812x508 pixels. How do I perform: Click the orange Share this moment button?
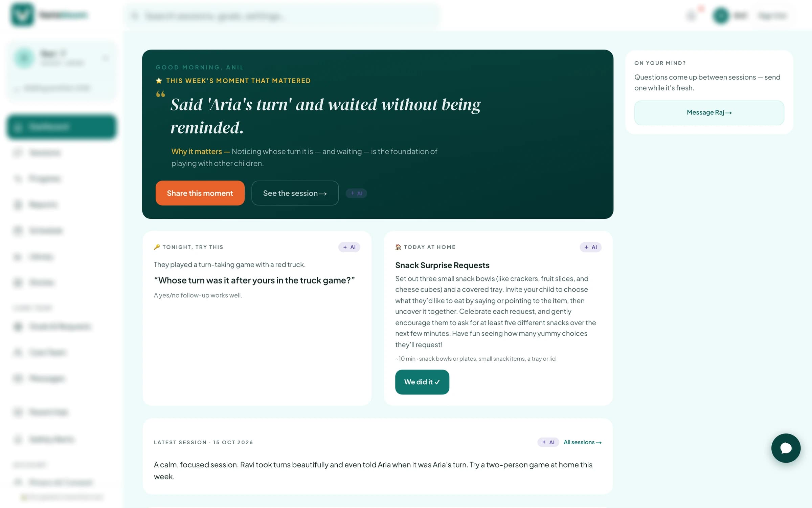[x=200, y=193]
